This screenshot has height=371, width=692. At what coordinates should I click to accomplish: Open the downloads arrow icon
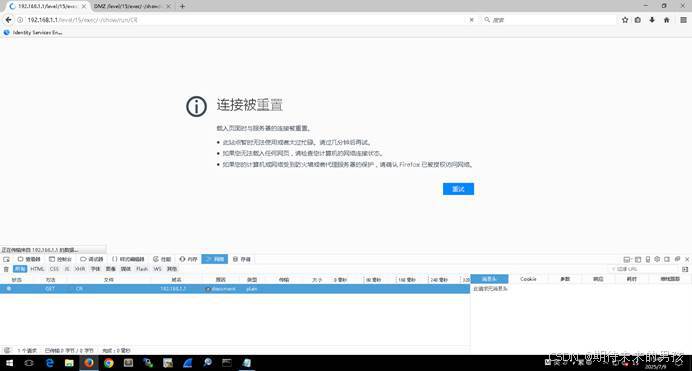(652, 20)
